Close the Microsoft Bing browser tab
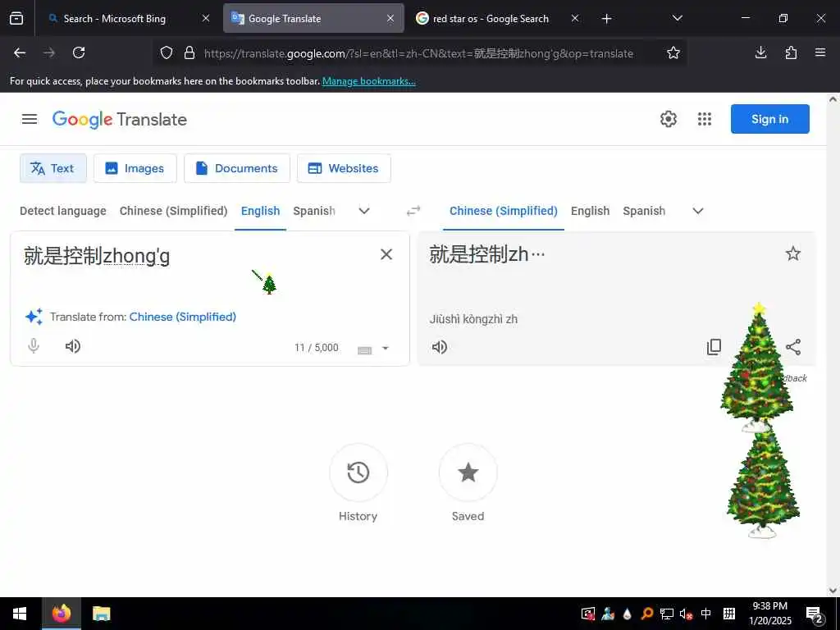This screenshot has height=630, width=840. (206, 18)
